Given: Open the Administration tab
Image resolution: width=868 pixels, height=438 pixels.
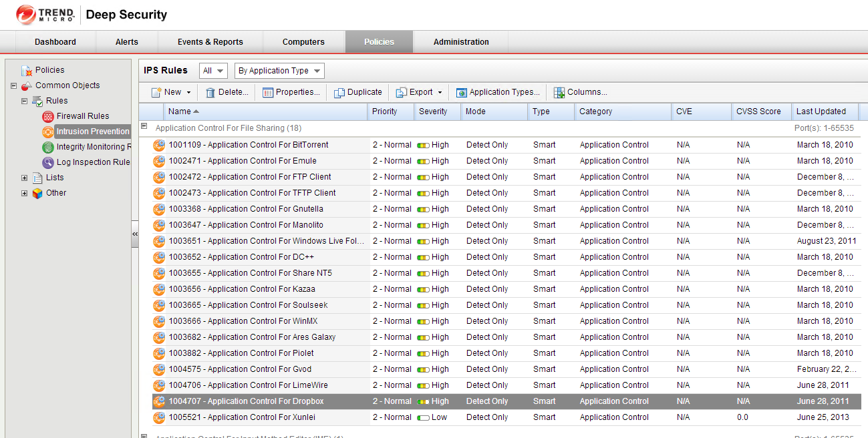Looking at the screenshot, I should [461, 42].
